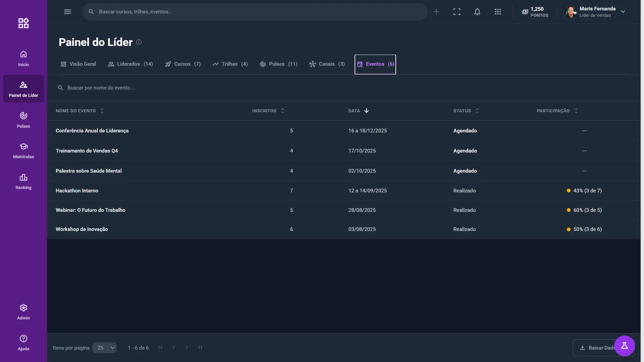Viewport: 644px width, 362px height.
Task: Open Admin settings in sidebar
Action: 23,312
